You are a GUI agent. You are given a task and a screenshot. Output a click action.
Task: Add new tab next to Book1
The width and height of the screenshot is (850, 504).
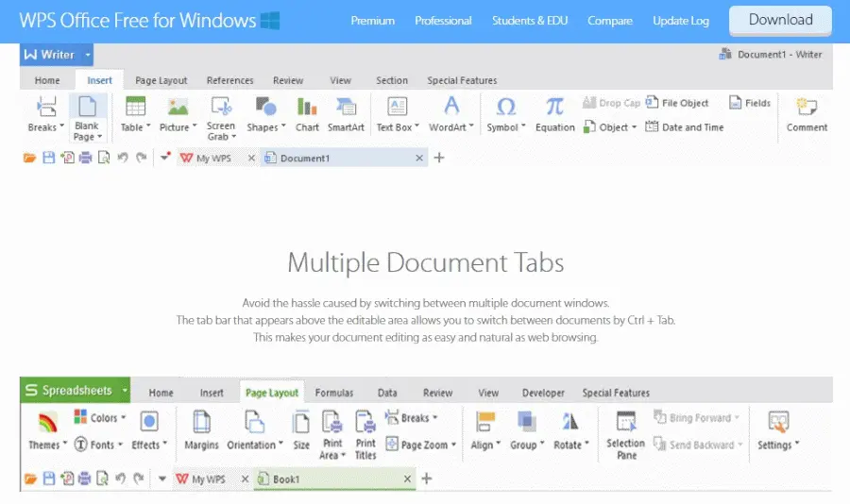pos(427,479)
